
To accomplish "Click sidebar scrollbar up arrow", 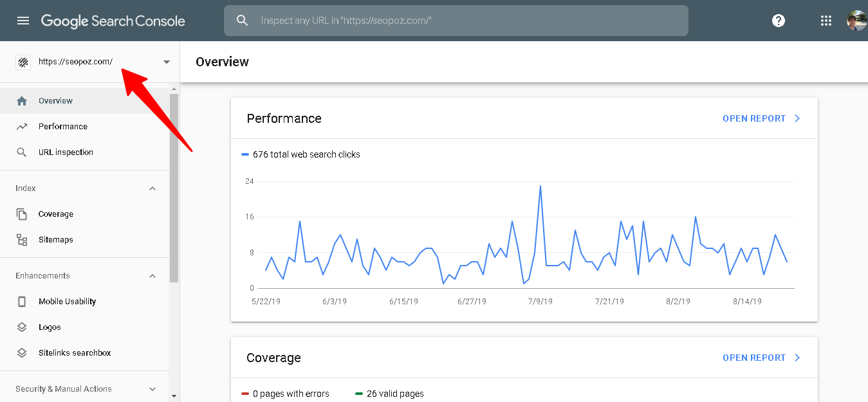I will 174,87.
